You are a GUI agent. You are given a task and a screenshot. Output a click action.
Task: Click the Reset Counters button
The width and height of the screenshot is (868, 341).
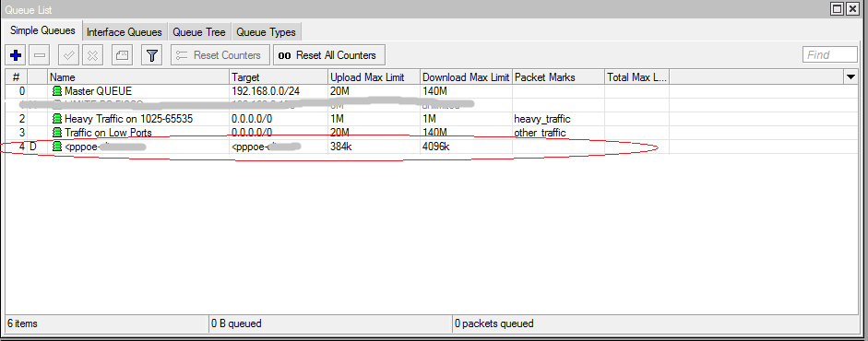tap(220, 55)
